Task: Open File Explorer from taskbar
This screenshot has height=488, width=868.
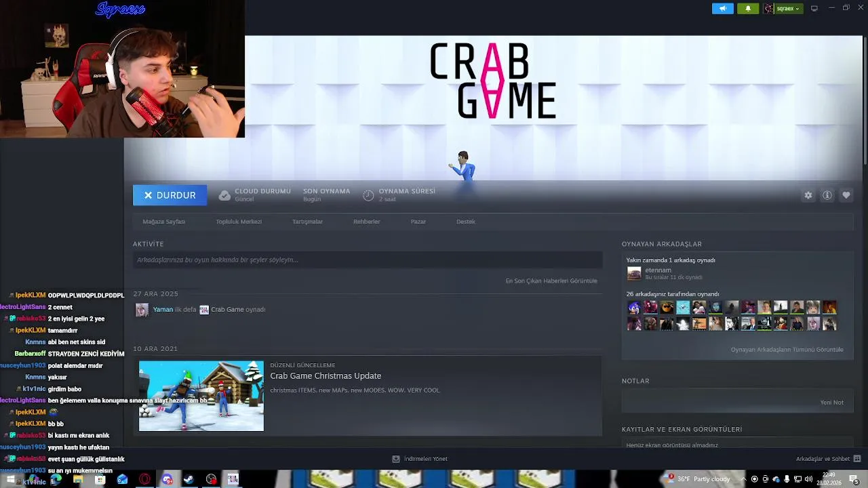Action: point(78,479)
